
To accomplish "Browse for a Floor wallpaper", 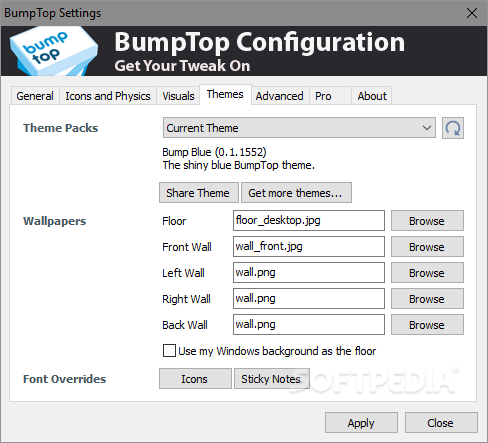I will pos(427,221).
